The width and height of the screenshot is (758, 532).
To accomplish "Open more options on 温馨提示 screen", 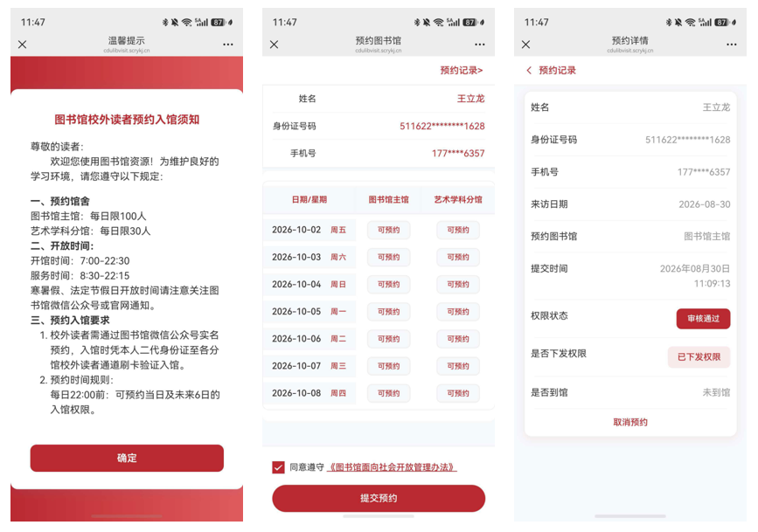I will (228, 45).
